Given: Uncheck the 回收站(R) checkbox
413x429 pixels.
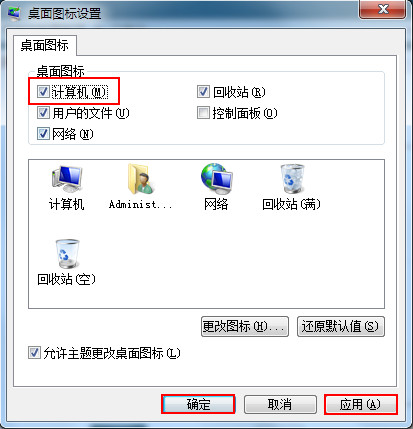Looking at the screenshot, I should click(203, 92).
